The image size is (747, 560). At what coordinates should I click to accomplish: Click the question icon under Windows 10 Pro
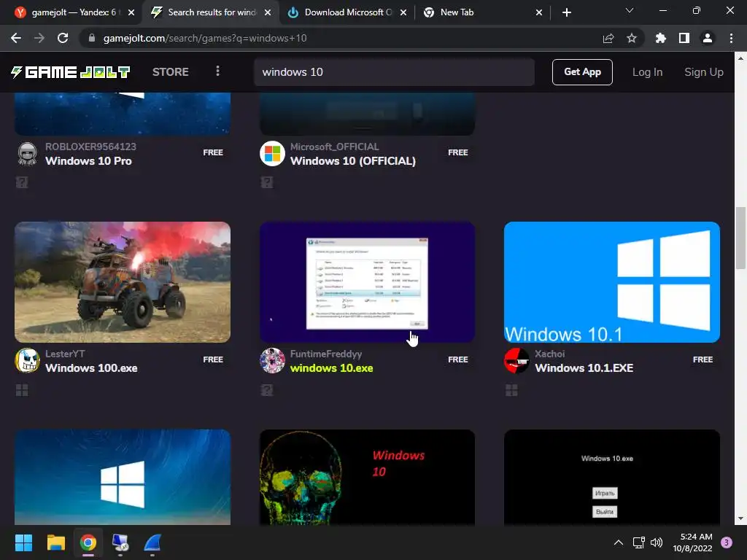[22, 182]
